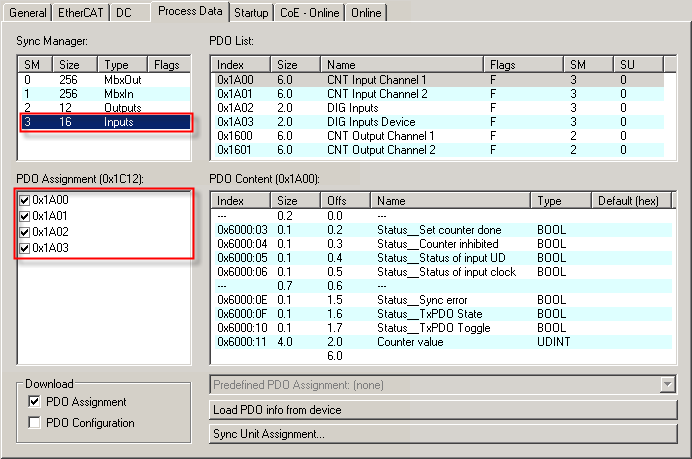The height and width of the screenshot is (459, 692).
Task: Click the Size column header in PDO Content
Action: click(x=295, y=201)
